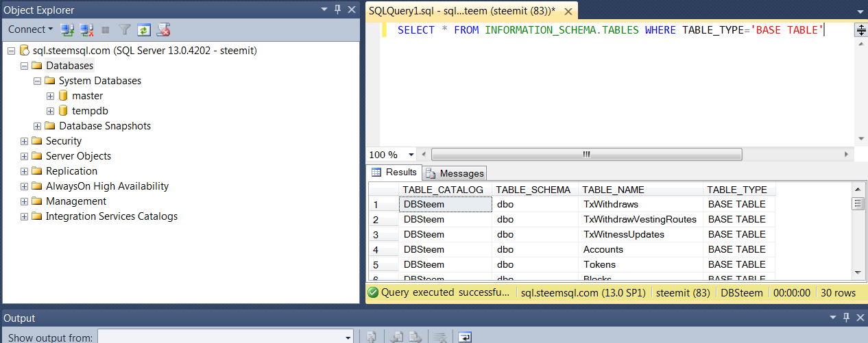Click the Accounts cell in results grid
The width and height of the screenshot is (868, 343).
[x=603, y=249]
